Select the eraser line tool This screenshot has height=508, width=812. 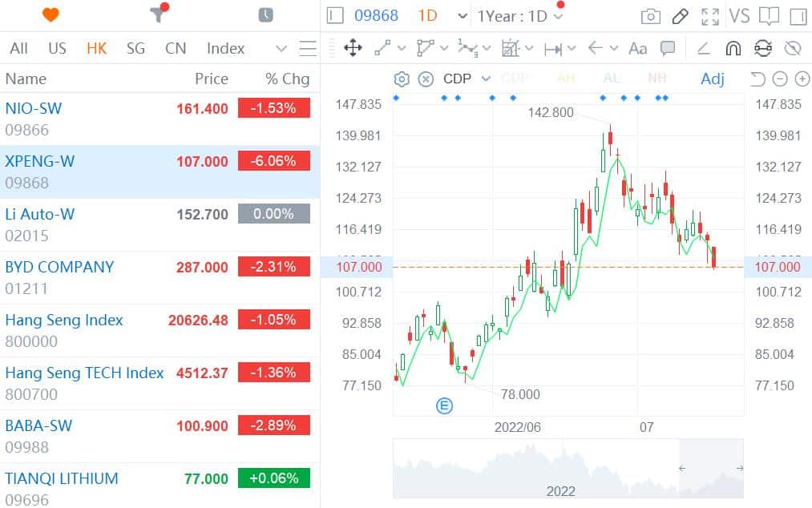703,48
